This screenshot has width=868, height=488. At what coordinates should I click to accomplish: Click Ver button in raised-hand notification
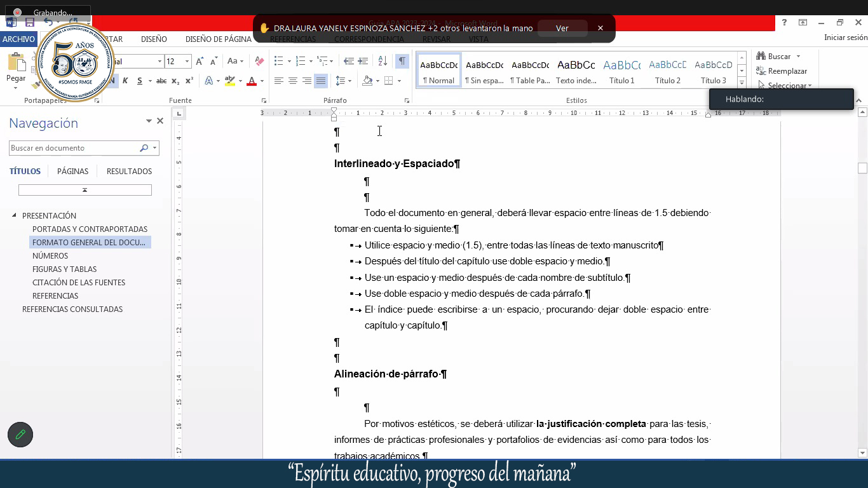(x=562, y=28)
